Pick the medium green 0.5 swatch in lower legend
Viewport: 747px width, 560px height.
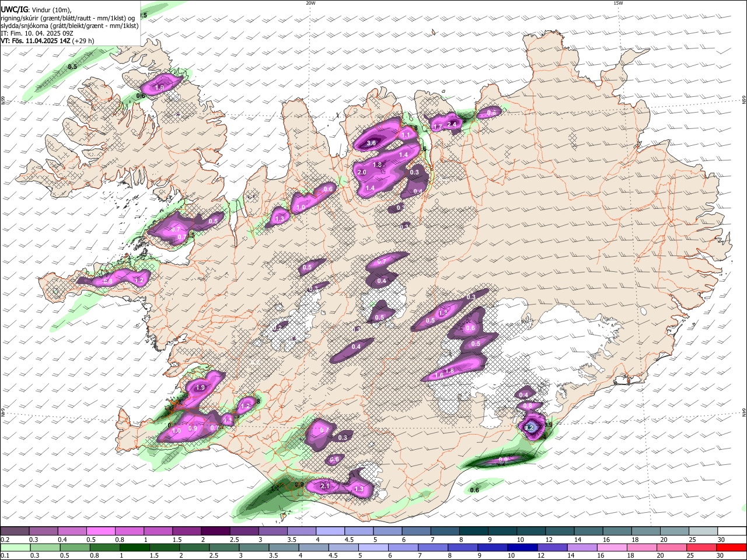click(x=75, y=547)
